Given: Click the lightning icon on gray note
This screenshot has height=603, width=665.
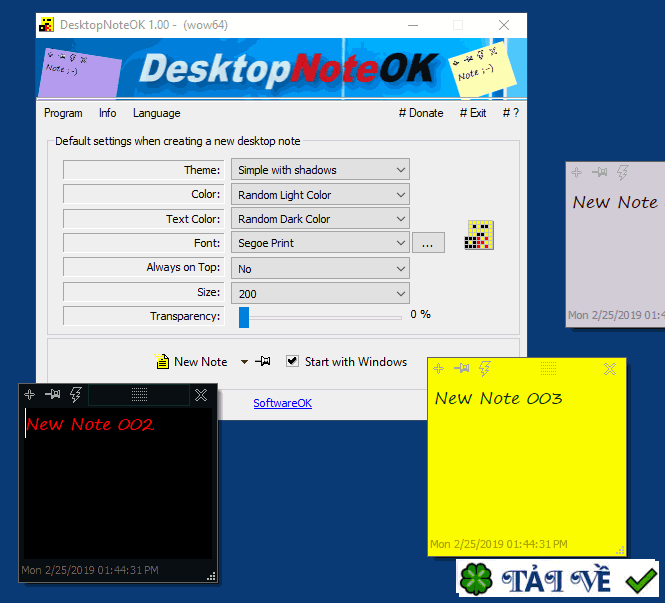Looking at the screenshot, I should (623, 173).
